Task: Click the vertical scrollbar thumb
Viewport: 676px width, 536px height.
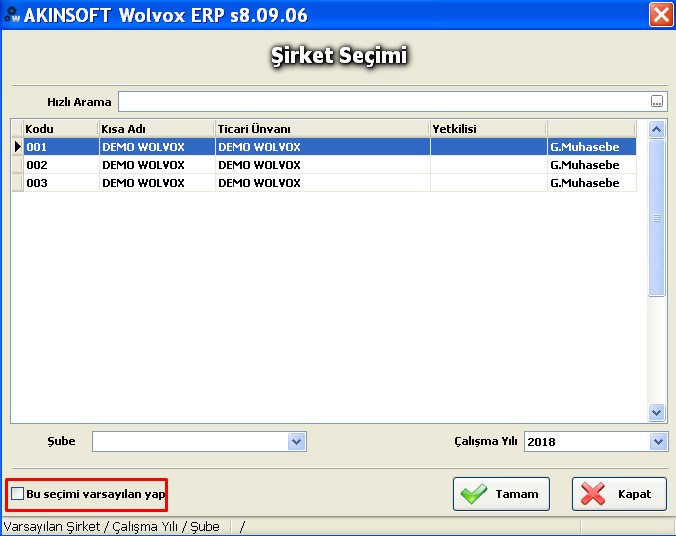Action: click(x=656, y=218)
